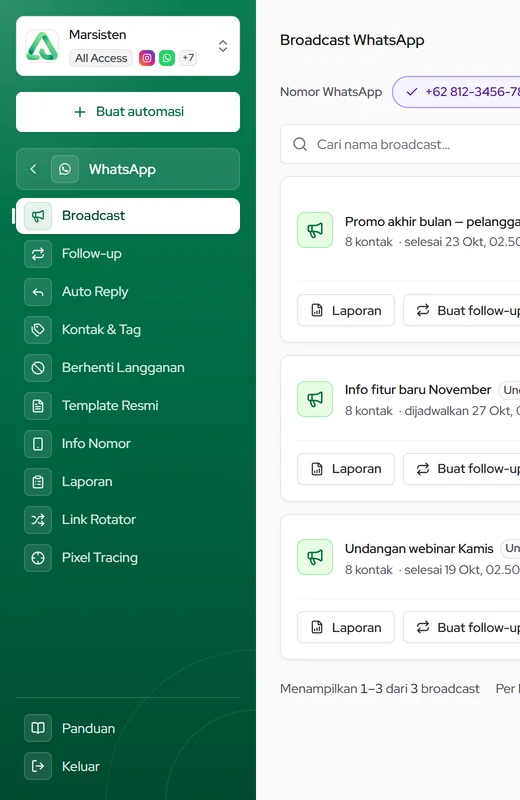The width and height of the screenshot is (520, 800).
Task: Click the Info fitur baru November megaphone icon
Action: [315, 399]
